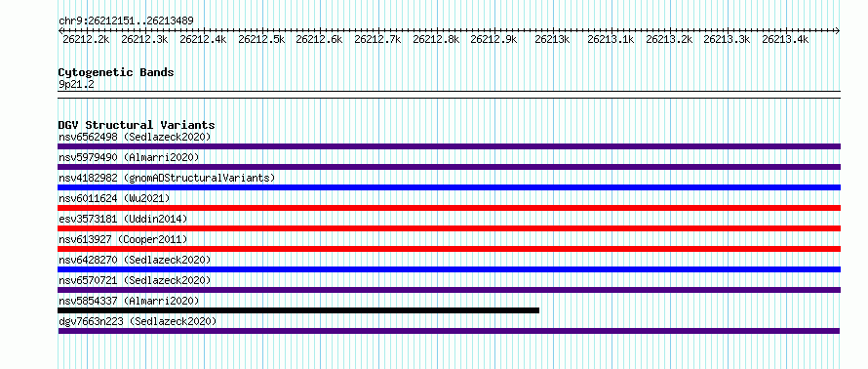This screenshot has width=868, height=369.
Task: Click the 26212.8k ruler tick label
Action: 436,39
